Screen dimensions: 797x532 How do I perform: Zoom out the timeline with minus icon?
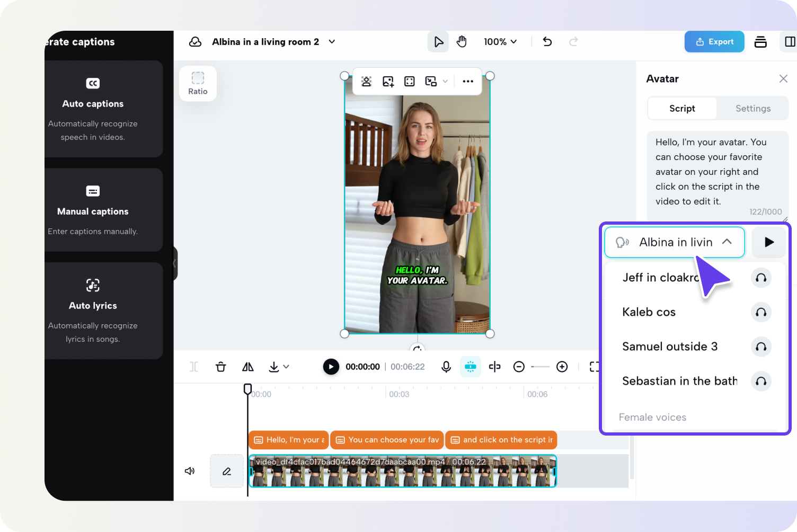point(519,367)
